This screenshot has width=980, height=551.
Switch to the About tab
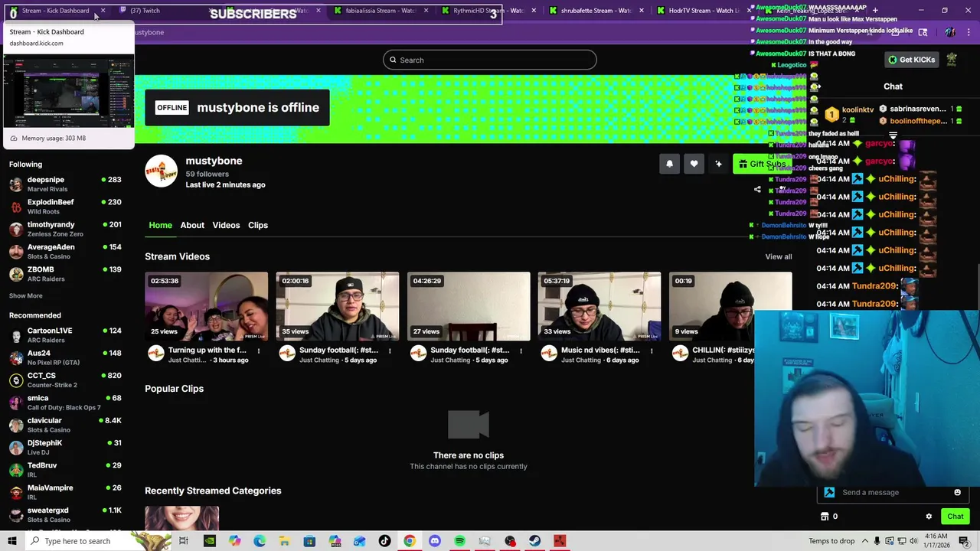click(192, 225)
